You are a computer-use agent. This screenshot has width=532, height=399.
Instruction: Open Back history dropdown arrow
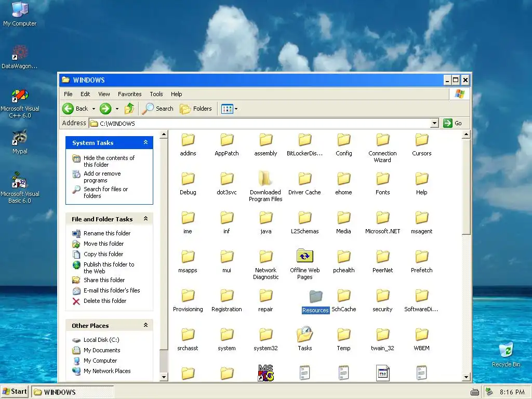click(94, 109)
